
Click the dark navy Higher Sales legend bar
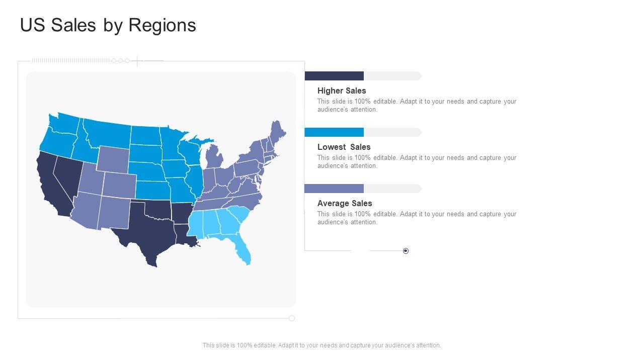[x=334, y=76]
